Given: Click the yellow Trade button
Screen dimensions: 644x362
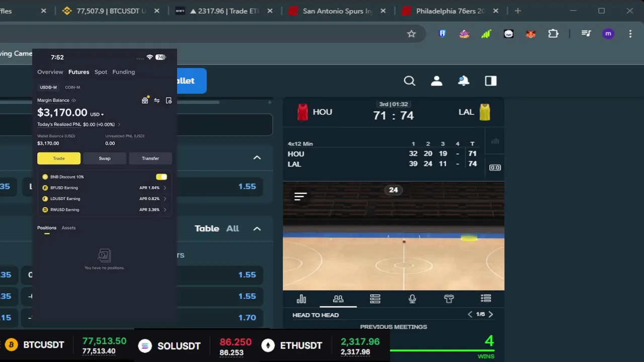Looking at the screenshot, I should pos(59,158).
